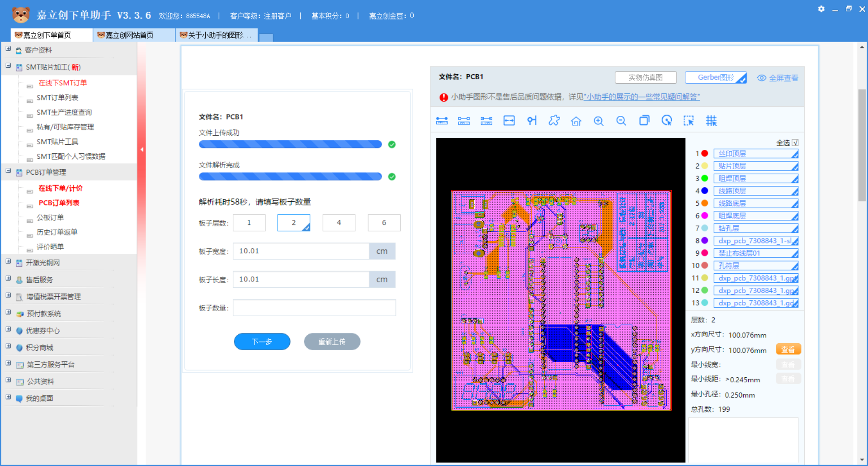The width and height of the screenshot is (868, 466).
Task: Click the red swatch for layer 1
Action: click(704, 154)
